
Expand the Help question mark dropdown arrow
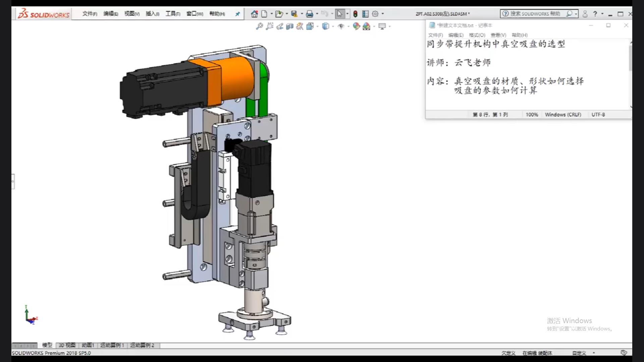point(602,14)
